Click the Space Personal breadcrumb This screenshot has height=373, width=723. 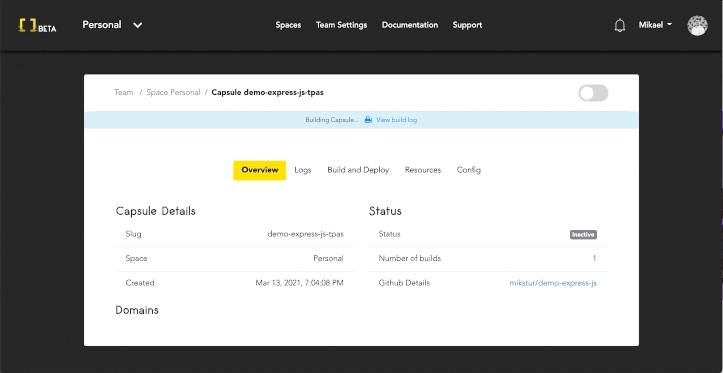click(x=173, y=93)
